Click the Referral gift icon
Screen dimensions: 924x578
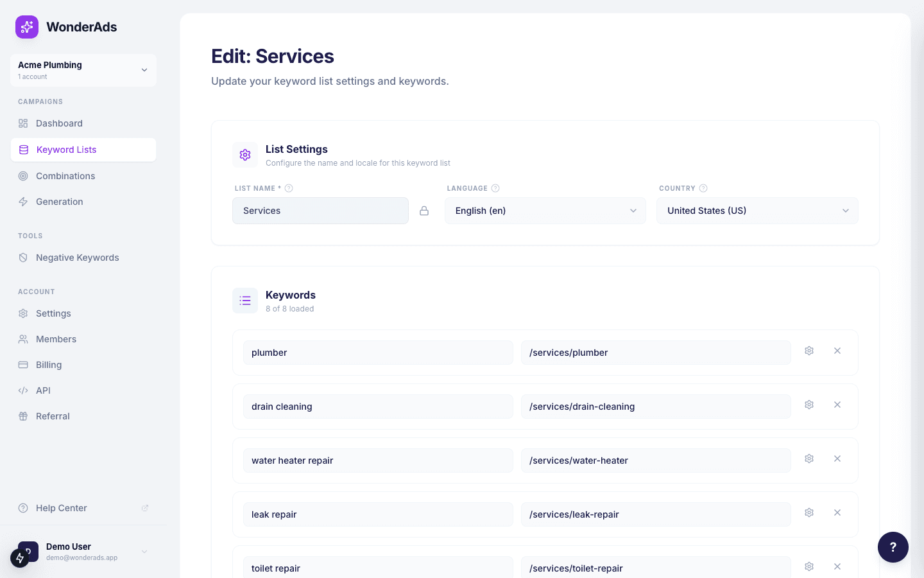click(x=23, y=416)
